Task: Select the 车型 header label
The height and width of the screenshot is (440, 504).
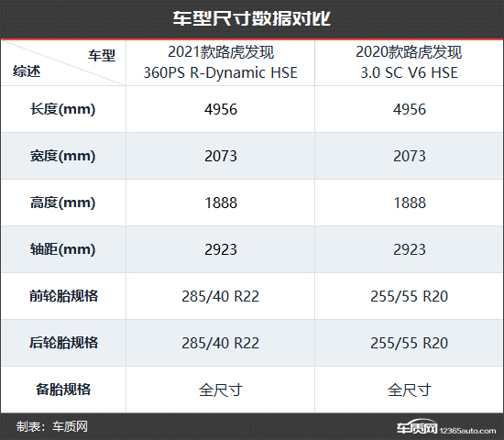Action: [x=102, y=56]
